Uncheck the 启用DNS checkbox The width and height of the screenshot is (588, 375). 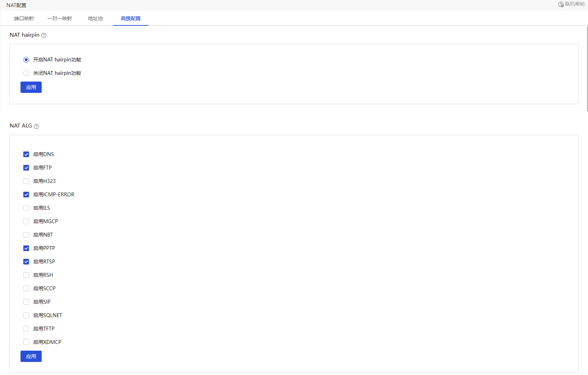point(26,154)
